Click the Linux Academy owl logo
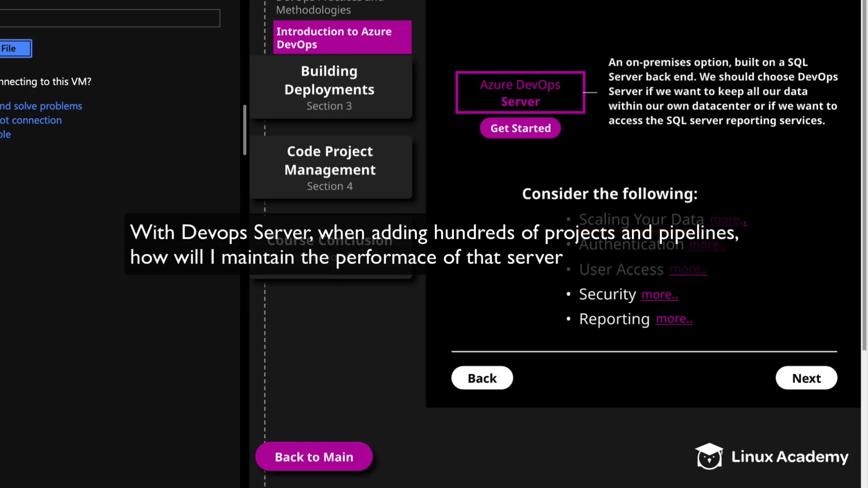Screen dimensions: 868x488 (709, 456)
